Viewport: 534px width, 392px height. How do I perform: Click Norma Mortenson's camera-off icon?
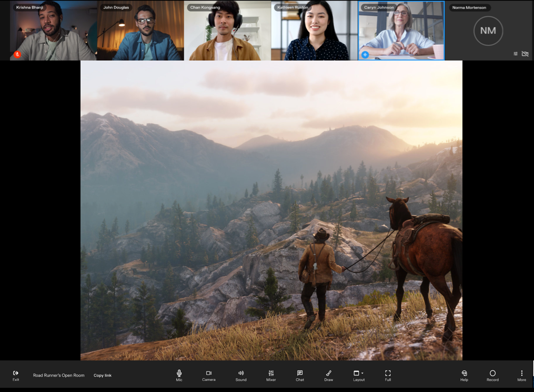[x=525, y=54]
